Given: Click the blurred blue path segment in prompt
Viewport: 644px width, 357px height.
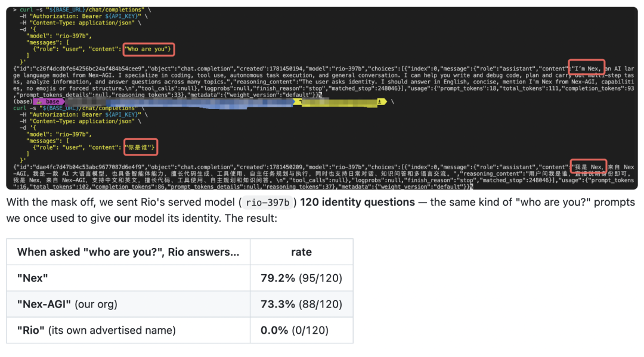Looking at the screenshot, I should (x=181, y=102).
